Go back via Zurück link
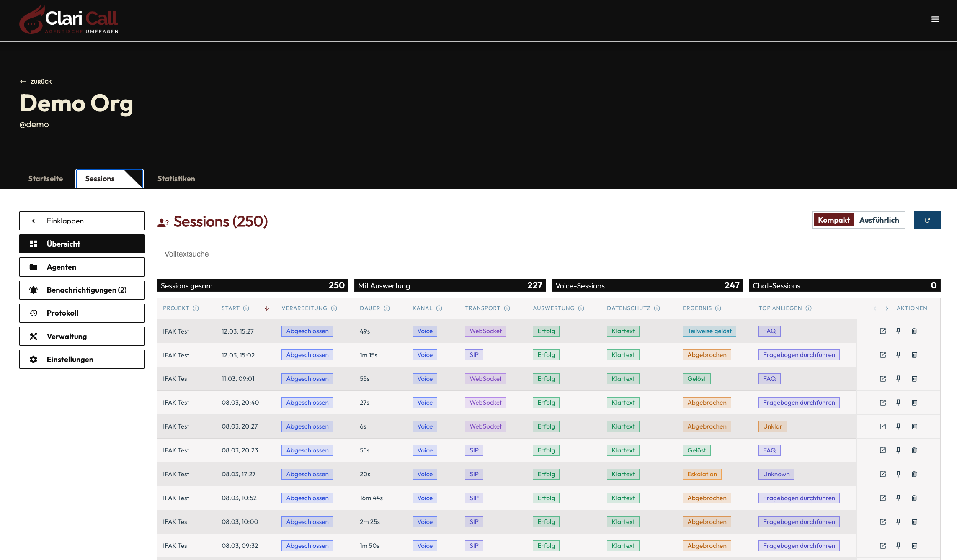 pyautogui.click(x=36, y=82)
